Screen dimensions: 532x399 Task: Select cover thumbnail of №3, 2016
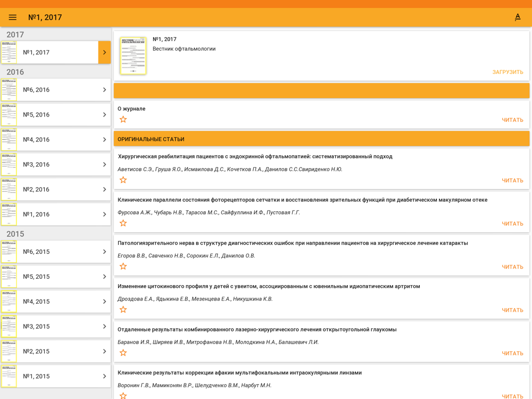(x=9, y=164)
